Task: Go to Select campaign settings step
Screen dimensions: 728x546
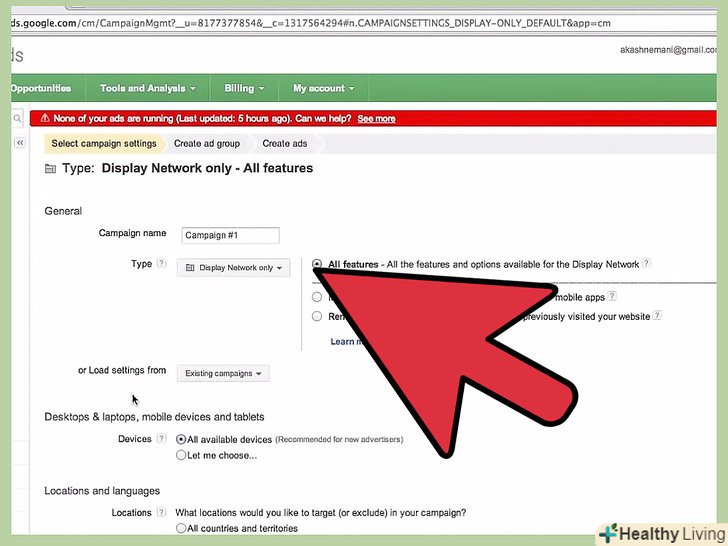Action: click(x=104, y=143)
